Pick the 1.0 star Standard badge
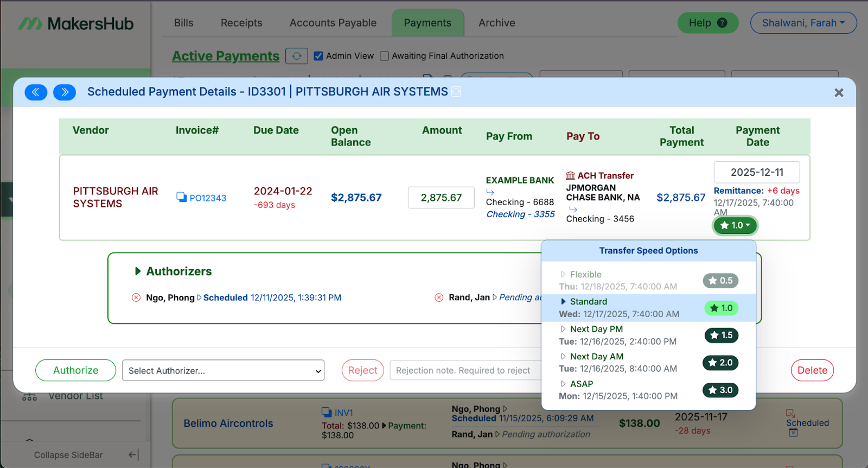 tap(722, 308)
